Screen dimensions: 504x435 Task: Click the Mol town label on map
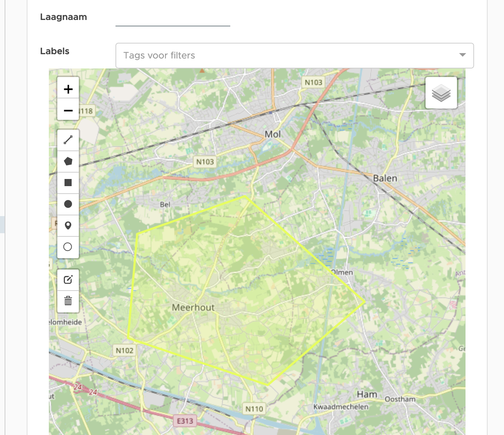[273, 134]
